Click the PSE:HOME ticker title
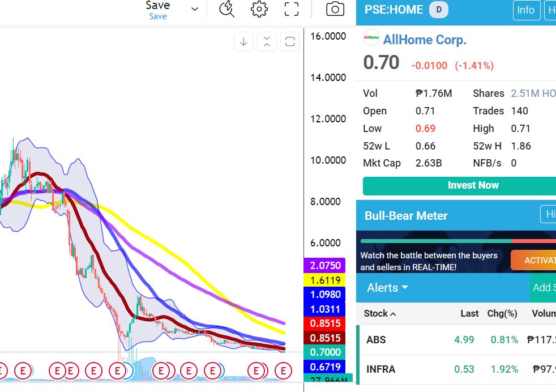 point(394,10)
